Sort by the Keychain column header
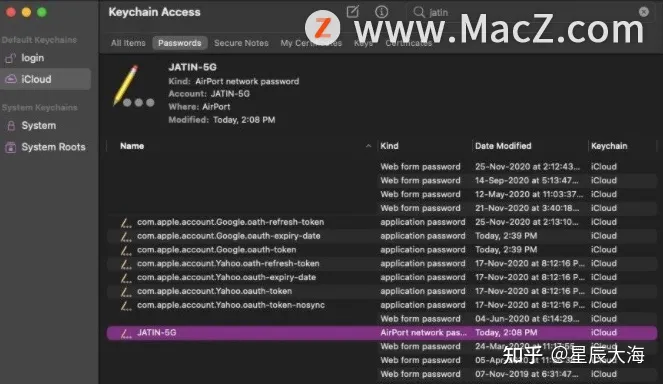The image size is (663, 384). (x=609, y=146)
